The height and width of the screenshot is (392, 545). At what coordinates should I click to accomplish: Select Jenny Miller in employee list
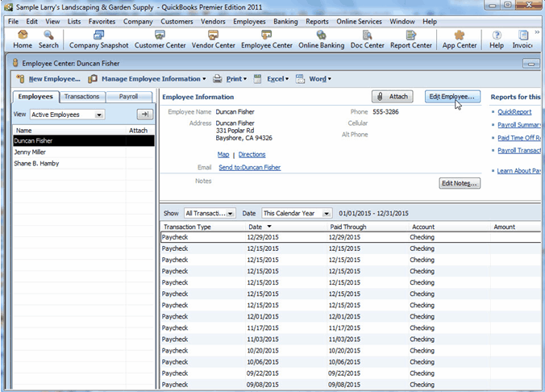[83, 152]
